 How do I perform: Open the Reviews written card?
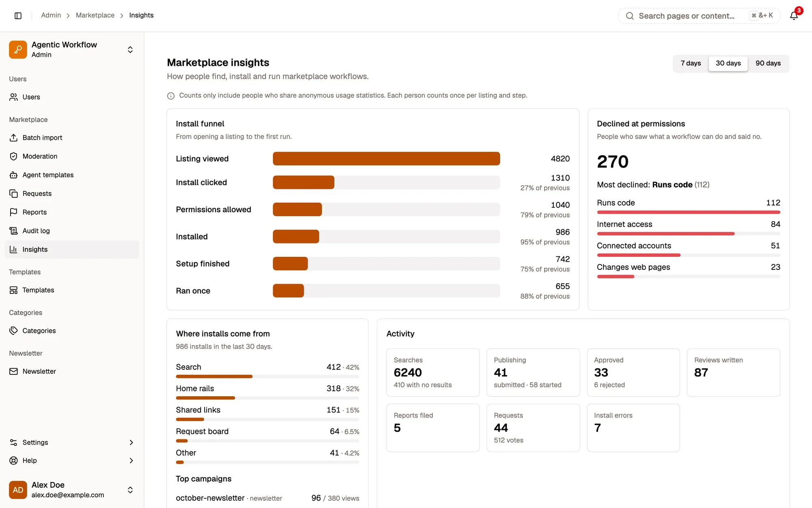[733, 372]
